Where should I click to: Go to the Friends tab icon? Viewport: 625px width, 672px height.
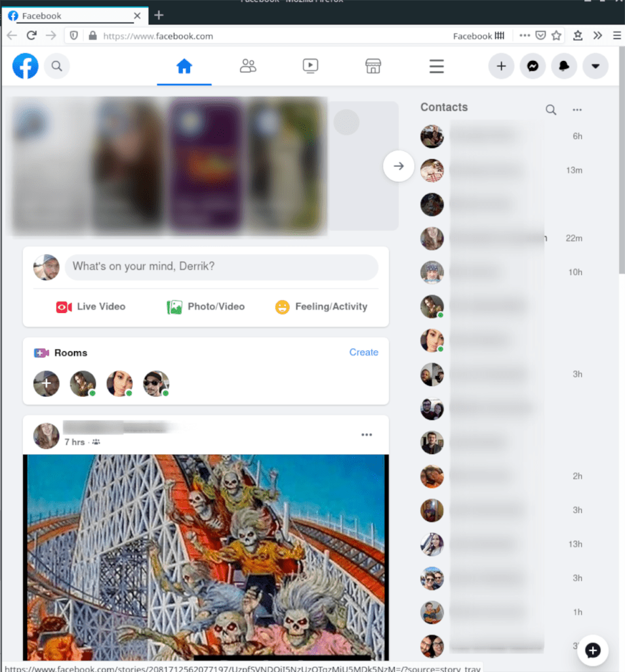pyautogui.click(x=248, y=66)
